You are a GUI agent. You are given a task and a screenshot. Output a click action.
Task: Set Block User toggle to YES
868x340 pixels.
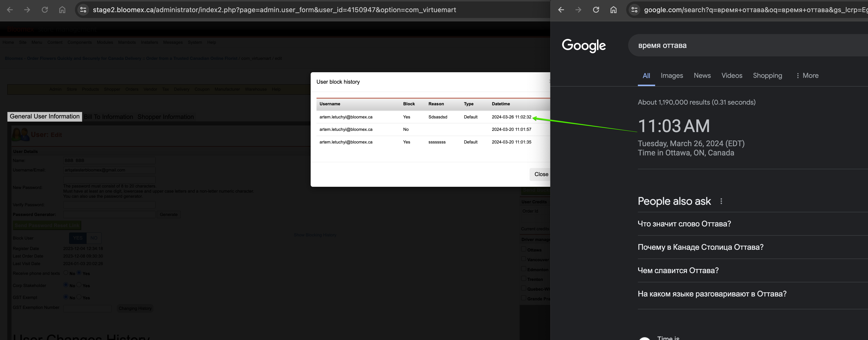[78, 238]
